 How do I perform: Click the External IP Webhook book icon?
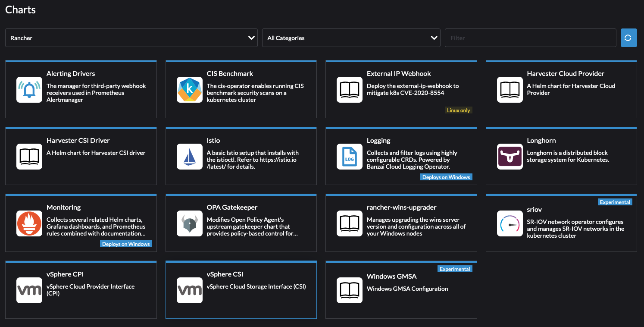[350, 89]
